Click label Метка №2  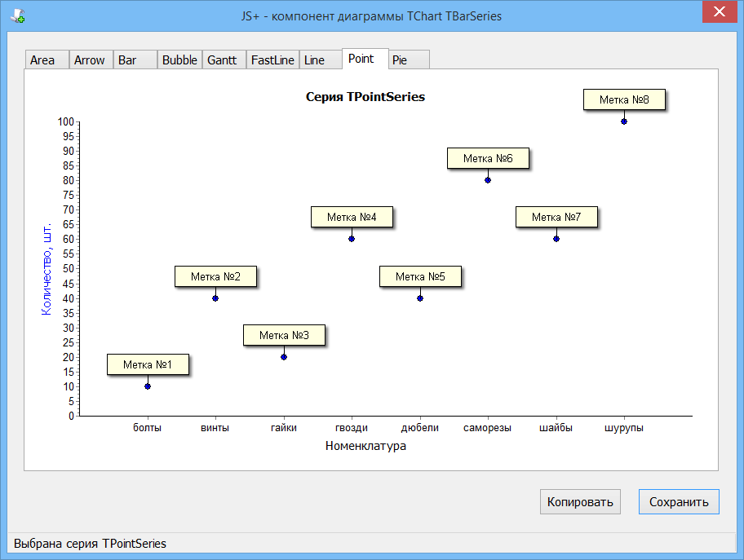215,276
